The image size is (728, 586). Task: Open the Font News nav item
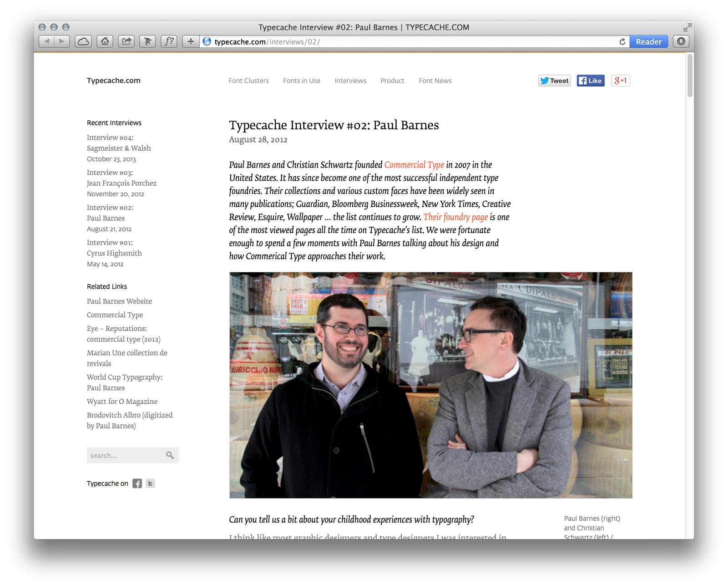[435, 81]
